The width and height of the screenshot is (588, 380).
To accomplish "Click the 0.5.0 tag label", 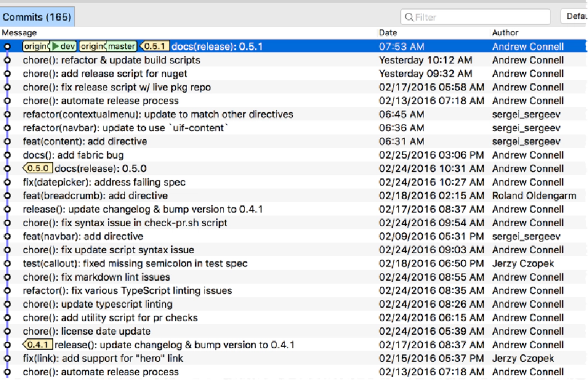I will [x=38, y=169].
